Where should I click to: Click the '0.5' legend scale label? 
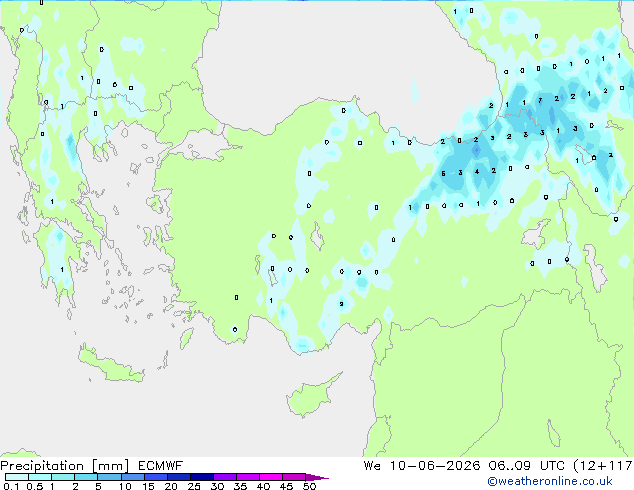click(x=35, y=486)
